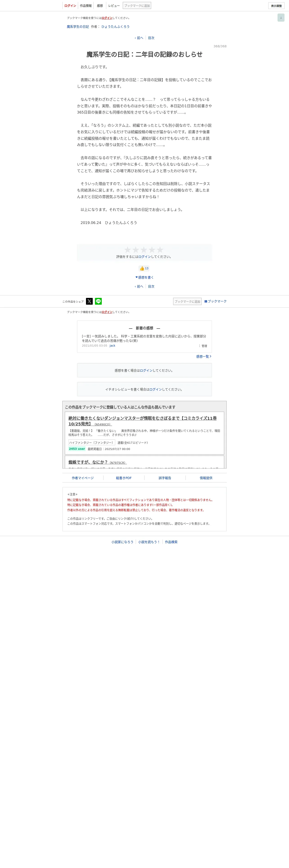Open レビュー in the top navigation
The height and width of the screenshot is (868, 289).
114,6
